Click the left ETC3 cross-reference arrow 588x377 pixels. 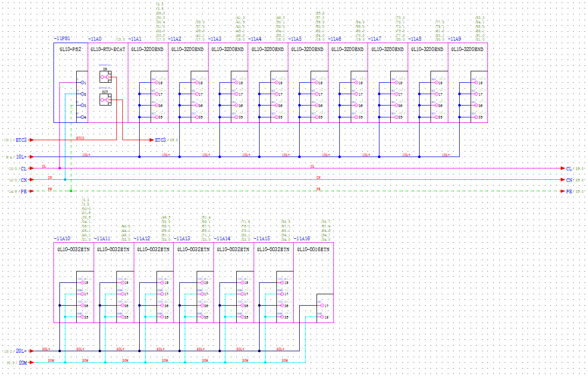(32, 140)
